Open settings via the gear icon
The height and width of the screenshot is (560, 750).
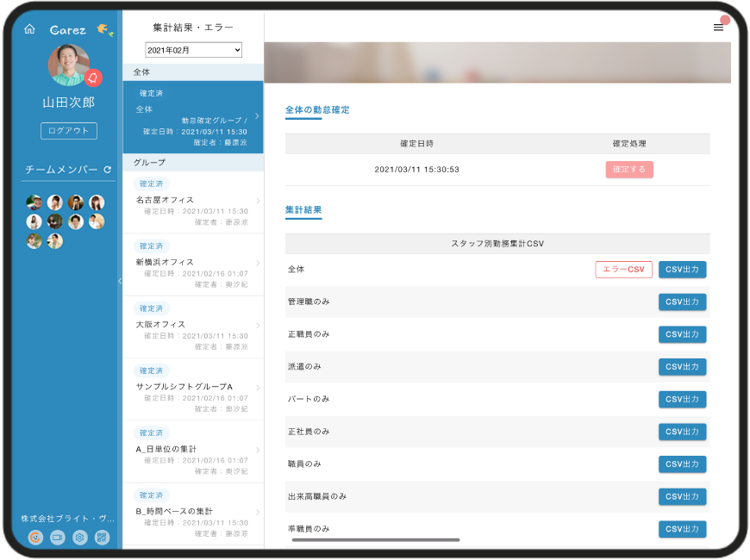click(x=79, y=537)
